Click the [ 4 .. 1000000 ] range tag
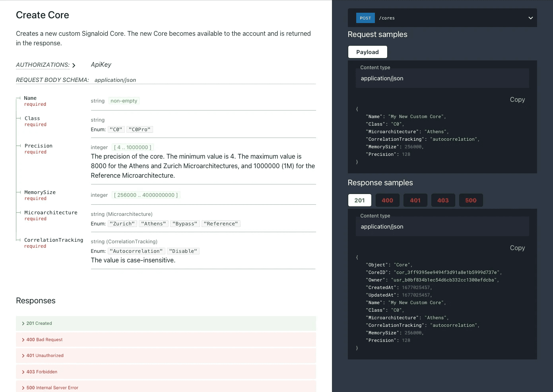The image size is (553, 392). pyautogui.click(x=133, y=147)
